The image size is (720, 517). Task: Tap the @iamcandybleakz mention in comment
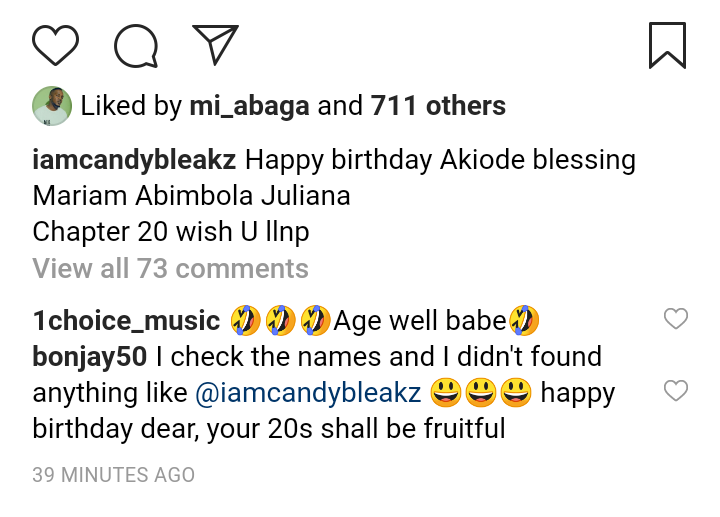308,393
